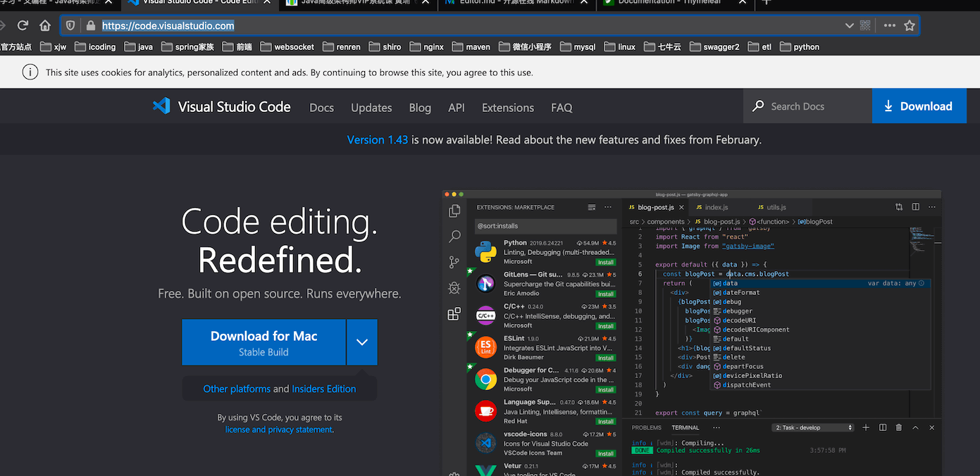The image size is (980, 476).
Task: Open the license and privacy statement link
Action: 278,430
